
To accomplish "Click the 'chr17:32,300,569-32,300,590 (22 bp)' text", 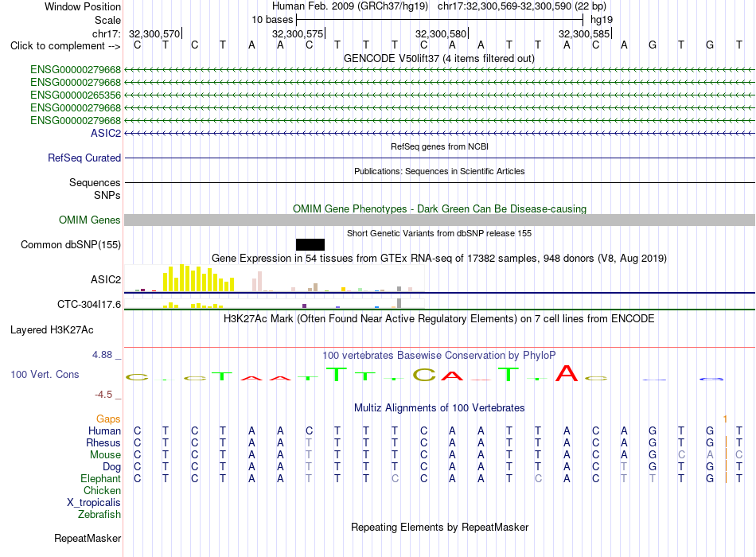I will coord(522,6).
